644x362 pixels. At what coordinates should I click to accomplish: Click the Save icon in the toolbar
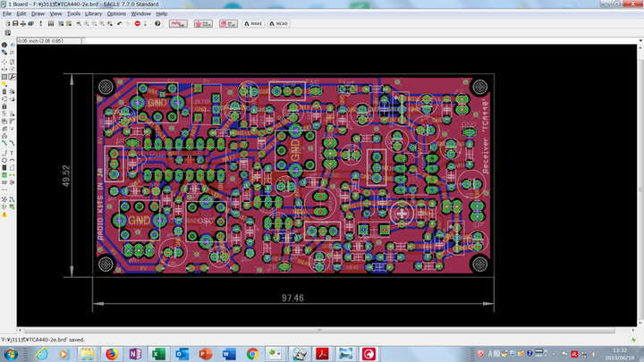coord(15,24)
